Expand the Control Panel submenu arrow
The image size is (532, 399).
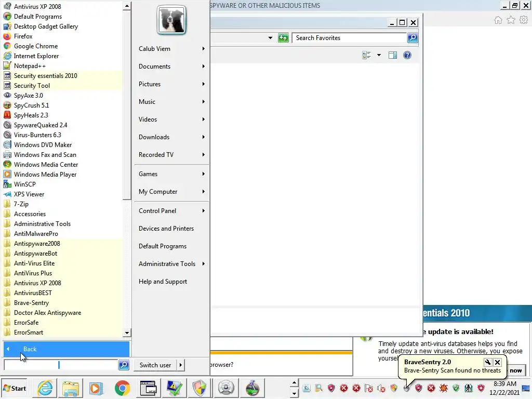(203, 211)
